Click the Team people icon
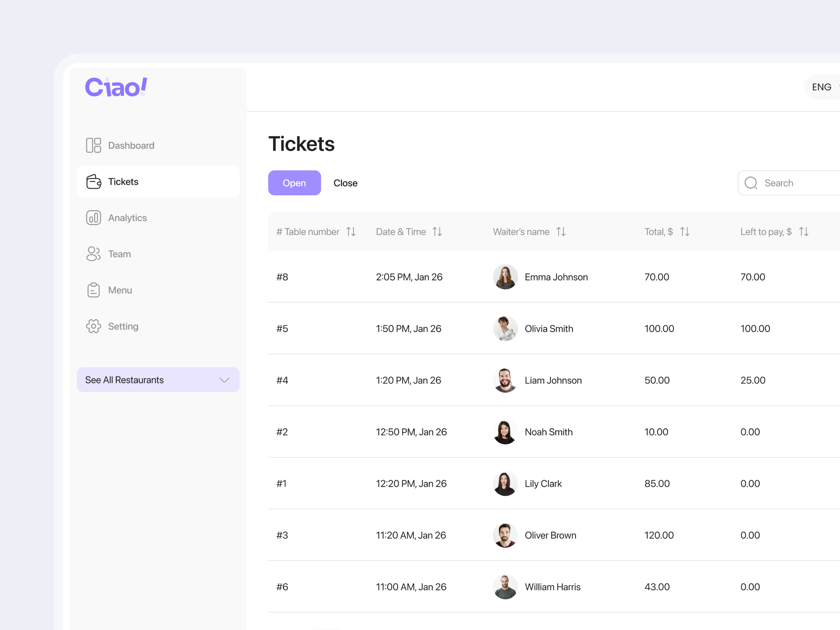 coord(93,254)
